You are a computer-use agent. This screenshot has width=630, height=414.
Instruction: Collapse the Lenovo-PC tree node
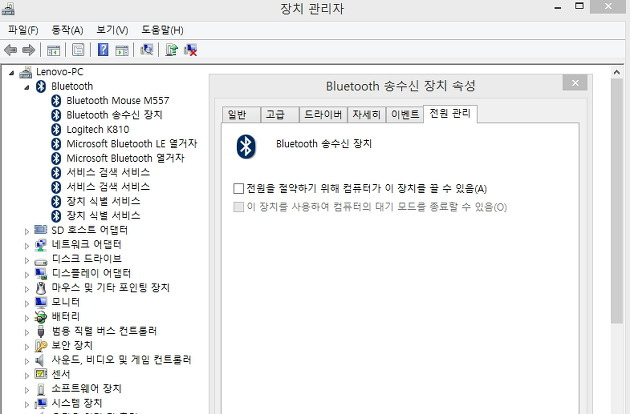(x=12, y=73)
